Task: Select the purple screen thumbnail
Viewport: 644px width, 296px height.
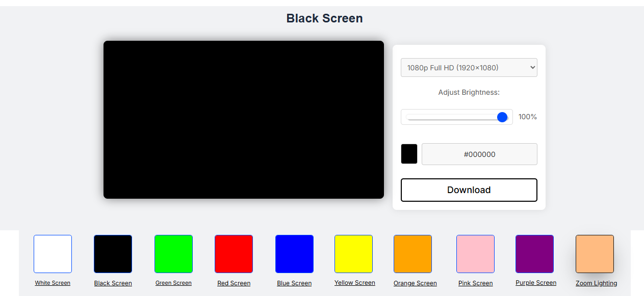Action: (534, 253)
